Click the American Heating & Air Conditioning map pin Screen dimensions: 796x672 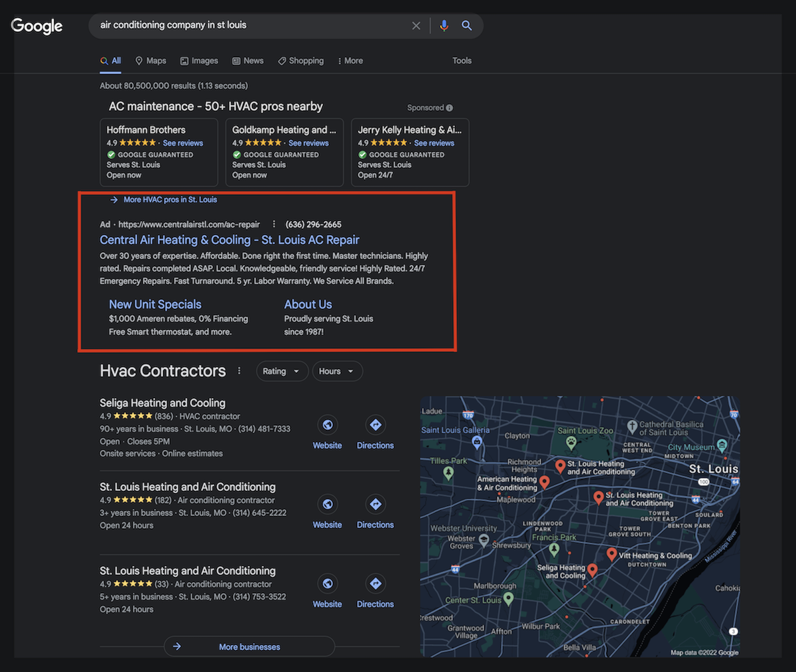click(545, 482)
